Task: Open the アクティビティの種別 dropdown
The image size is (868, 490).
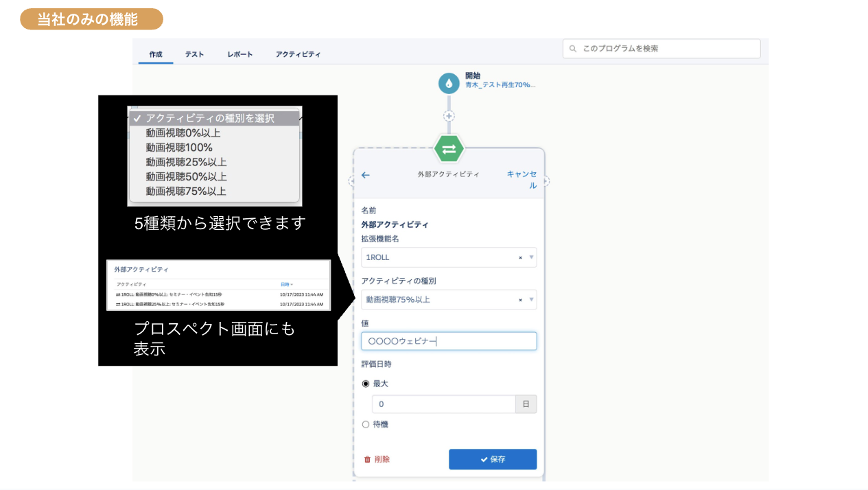Action: [532, 299]
